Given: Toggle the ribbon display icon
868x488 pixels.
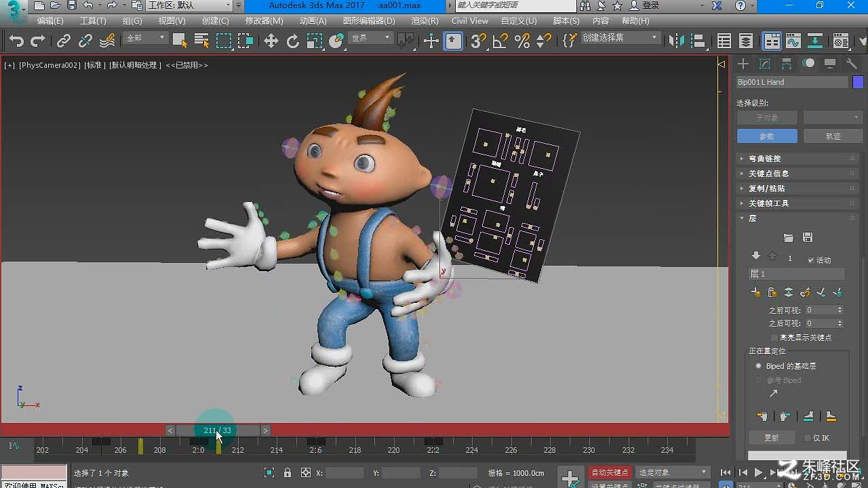Looking at the screenshot, I should tap(772, 41).
